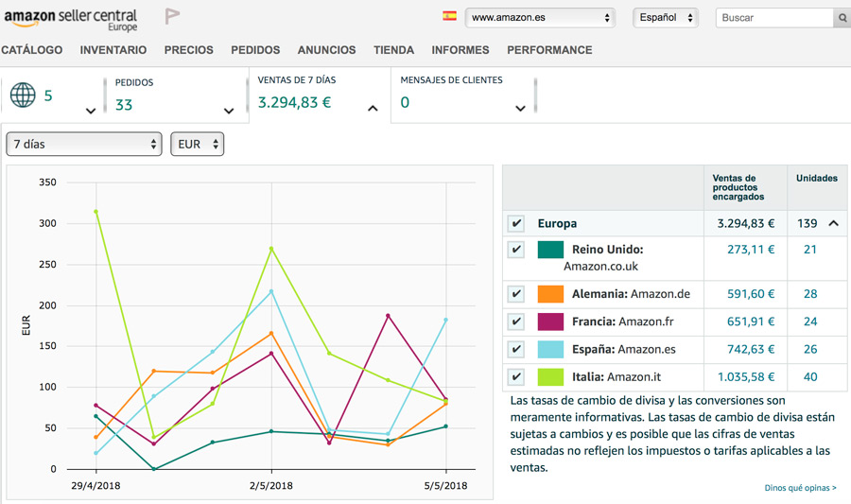Uncheck the Europa checkbox

pyautogui.click(x=516, y=224)
